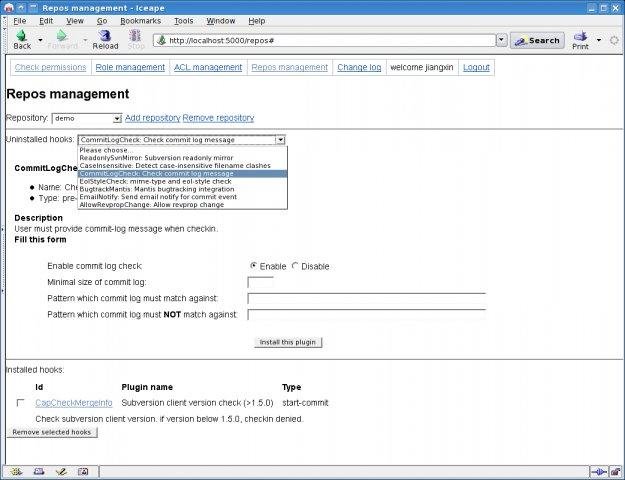Open Role management page
Screen dimensions: 625x480
click(x=130, y=67)
